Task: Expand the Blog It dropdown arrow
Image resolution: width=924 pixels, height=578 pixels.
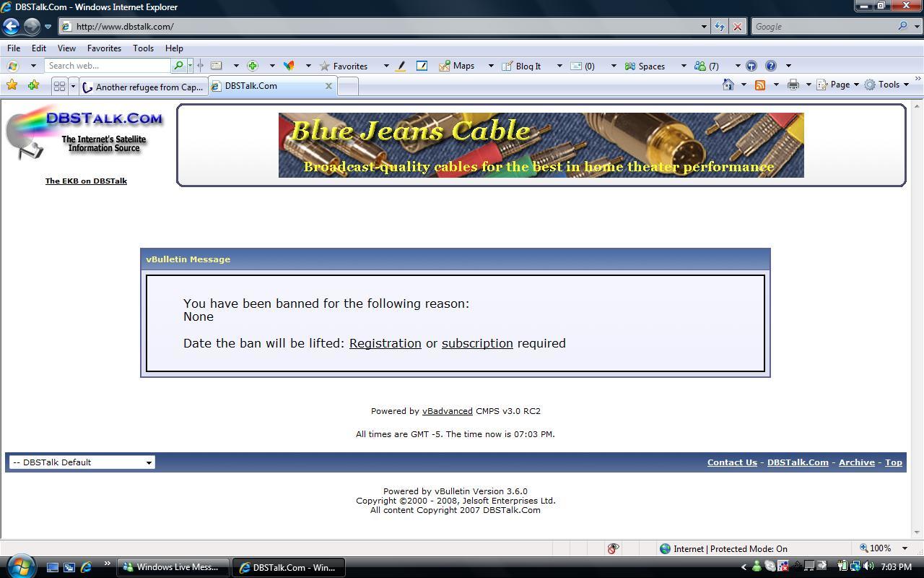Action: coord(559,66)
